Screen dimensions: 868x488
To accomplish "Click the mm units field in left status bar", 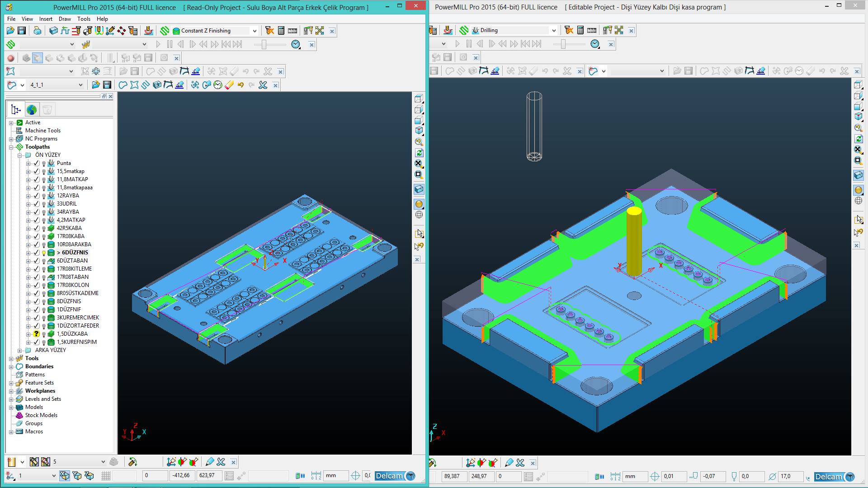I will 337,475.
